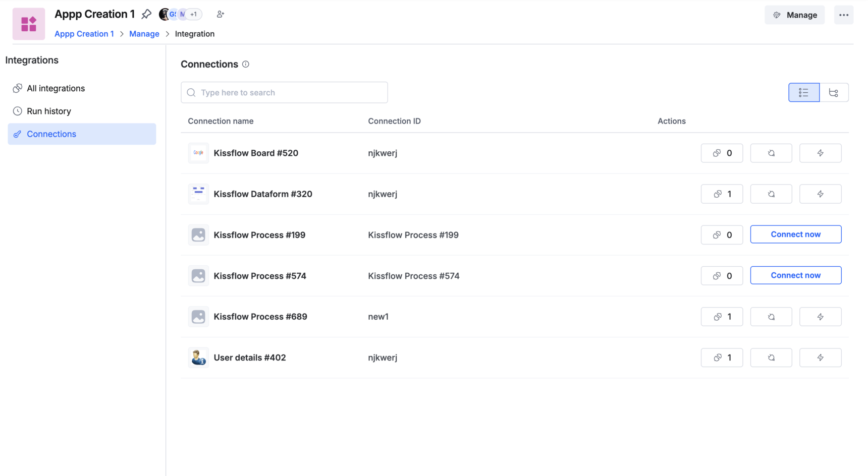Image resolution: width=868 pixels, height=476 pixels.
Task: Click image placeholder of Kissflow Process #199
Action: [x=198, y=235]
